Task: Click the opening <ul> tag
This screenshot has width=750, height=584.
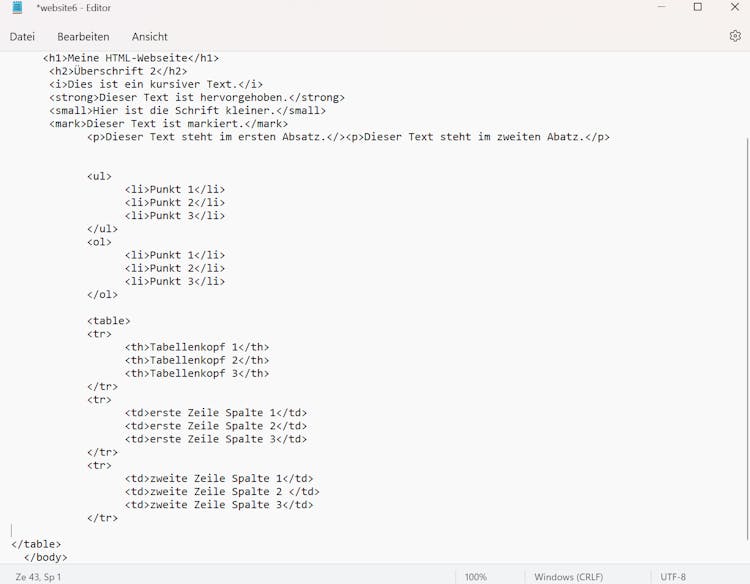Action: [x=99, y=176]
